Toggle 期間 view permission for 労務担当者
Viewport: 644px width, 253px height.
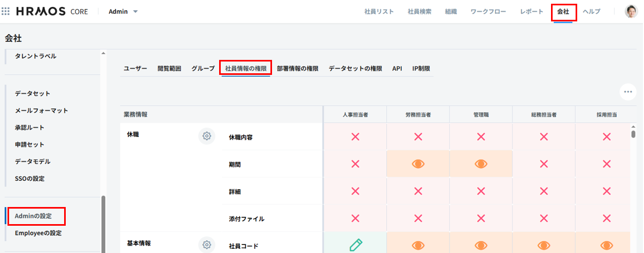pyautogui.click(x=418, y=164)
